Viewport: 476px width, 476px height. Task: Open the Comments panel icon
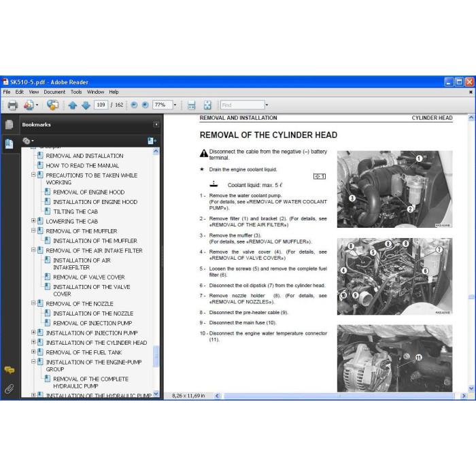tap(9, 370)
